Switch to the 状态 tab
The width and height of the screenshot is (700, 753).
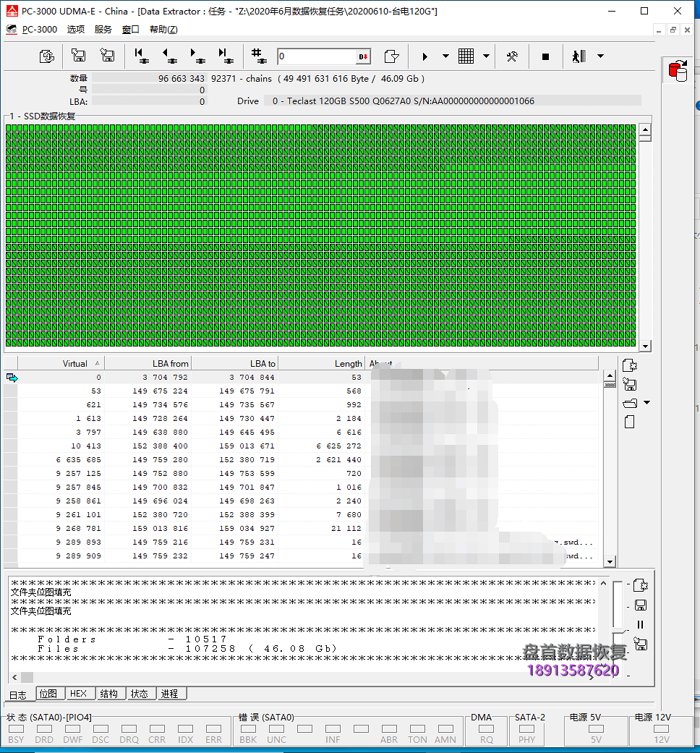pyautogui.click(x=140, y=694)
